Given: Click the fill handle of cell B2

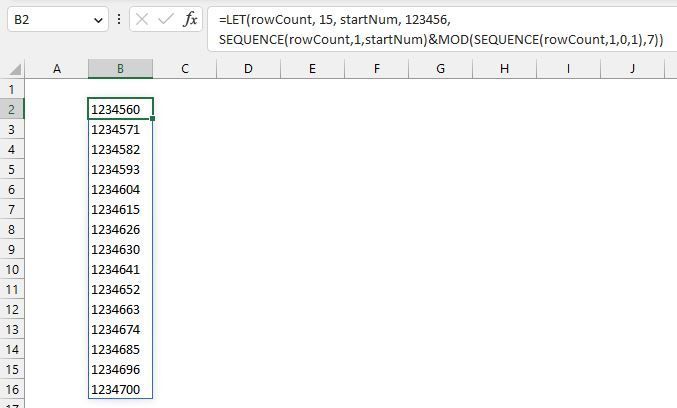Looking at the screenshot, I should pos(152,118).
